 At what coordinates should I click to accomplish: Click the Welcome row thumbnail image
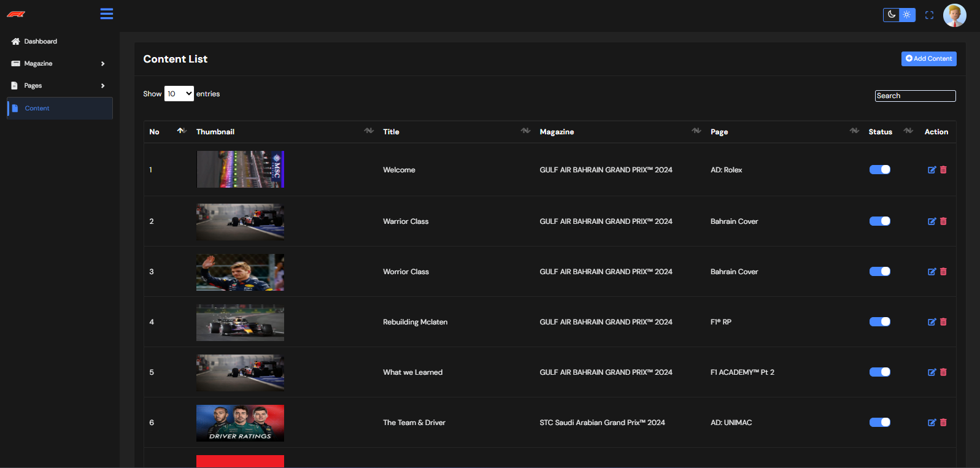tap(240, 169)
